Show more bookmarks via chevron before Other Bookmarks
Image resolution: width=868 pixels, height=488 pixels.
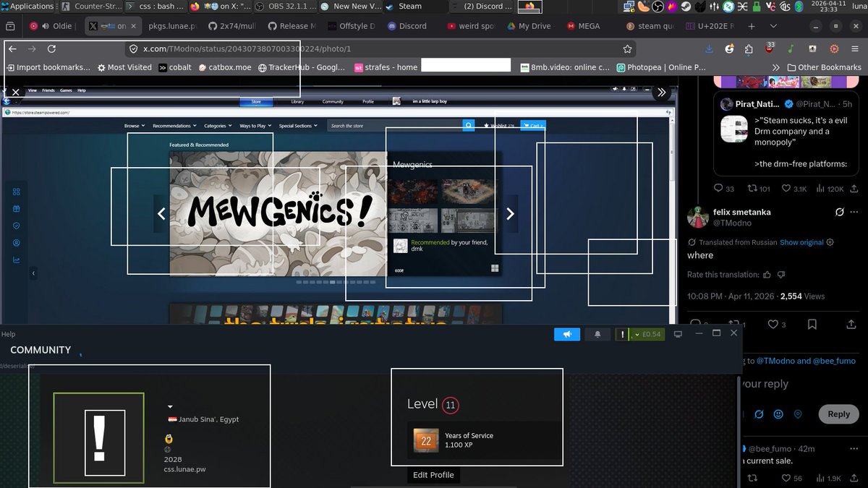(x=776, y=67)
